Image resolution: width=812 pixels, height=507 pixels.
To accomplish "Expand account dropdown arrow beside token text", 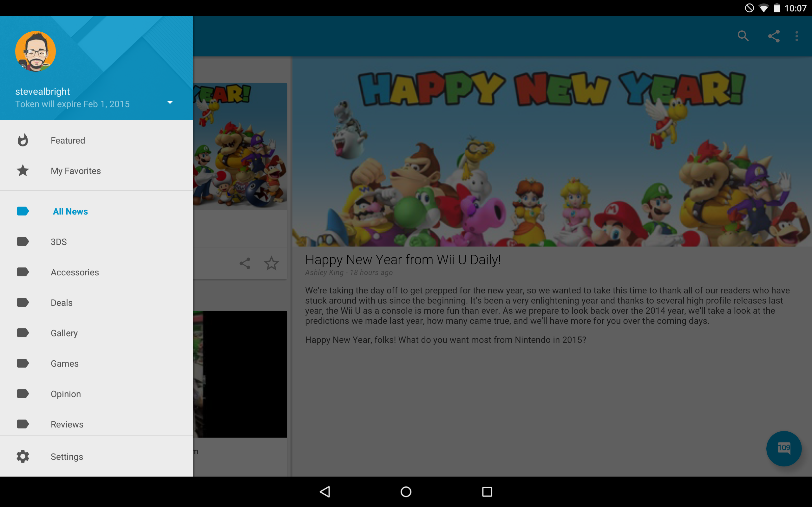I will 170,102.
